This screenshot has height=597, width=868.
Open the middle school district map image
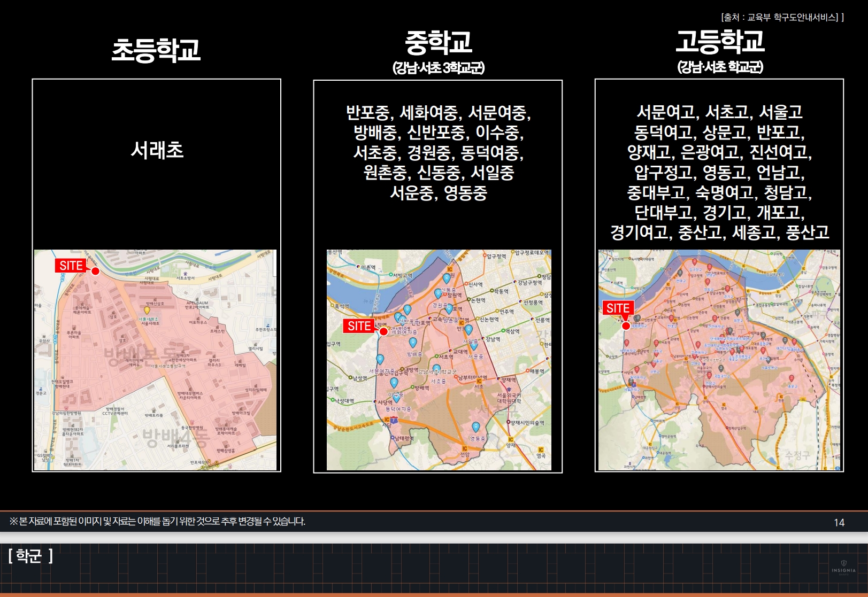coord(439,360)
